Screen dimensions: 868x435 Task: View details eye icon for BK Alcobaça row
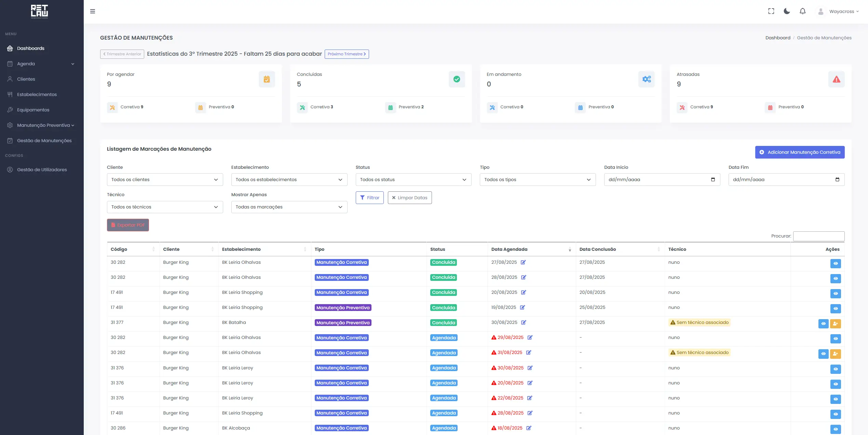[835, 429]
